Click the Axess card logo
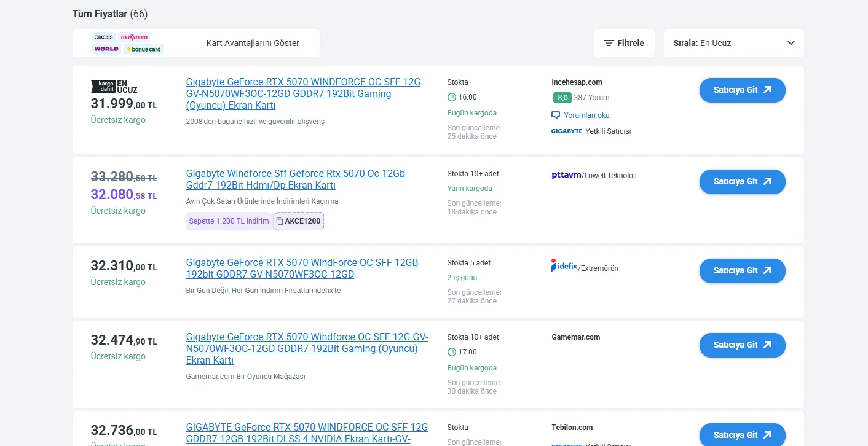Image resolution: width=868 pixels, height=446 pixels. point(103,37)
